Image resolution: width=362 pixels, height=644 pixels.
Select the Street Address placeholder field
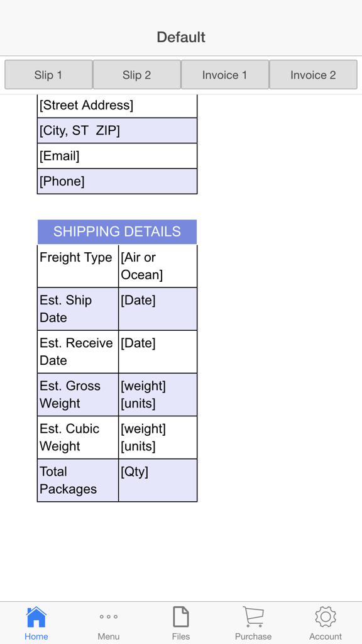[x=117, y=106]
